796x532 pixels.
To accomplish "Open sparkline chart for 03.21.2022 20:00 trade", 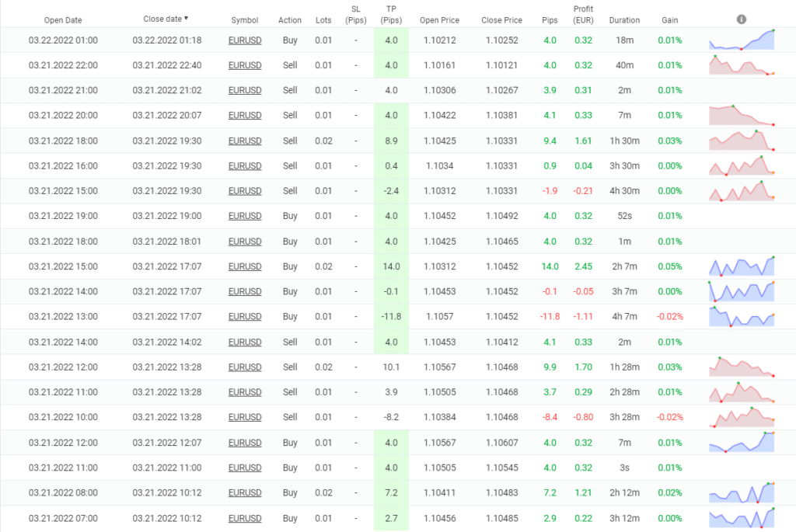I will tap(742, 115).
